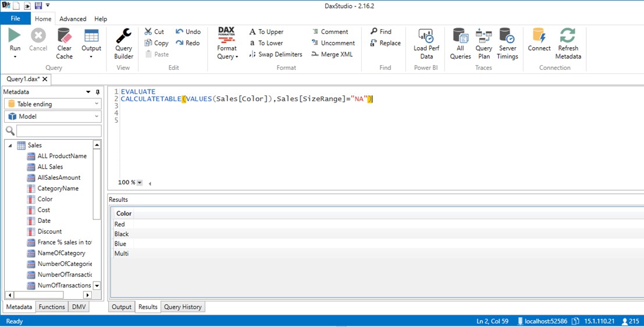Image resolution: width=644 pixels, height=327 pixels.
Task: Click the localhost:52586 server status entry
Action: click(x=542, y=321)
